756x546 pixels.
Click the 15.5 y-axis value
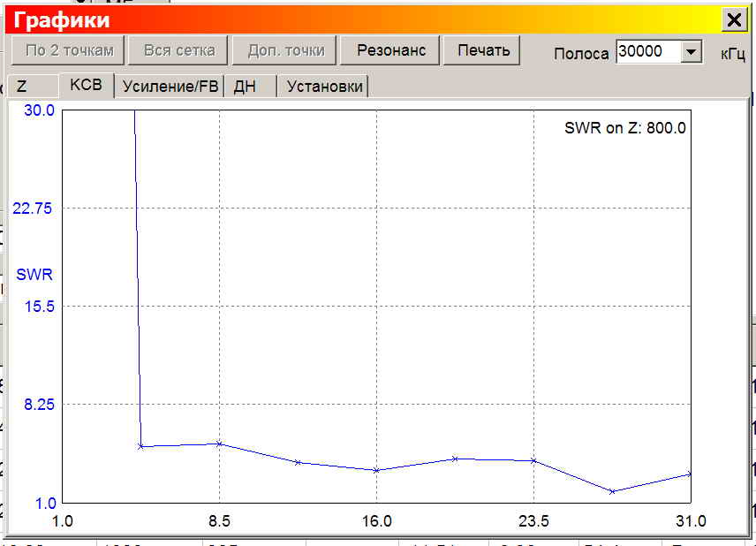(x=40, y=307)
